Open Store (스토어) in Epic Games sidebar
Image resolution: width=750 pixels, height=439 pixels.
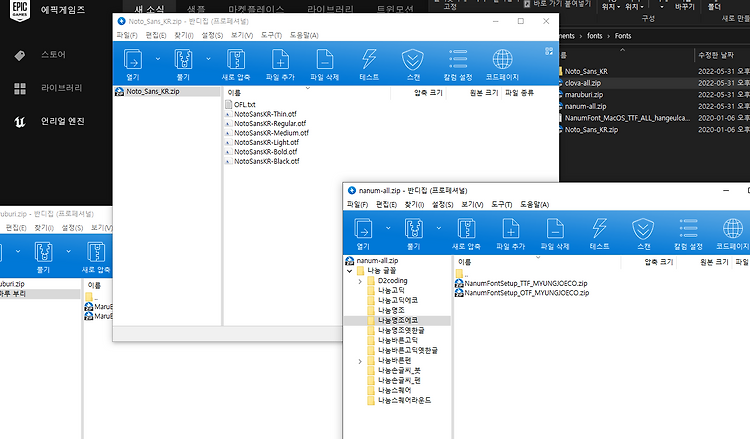(53, 55)
